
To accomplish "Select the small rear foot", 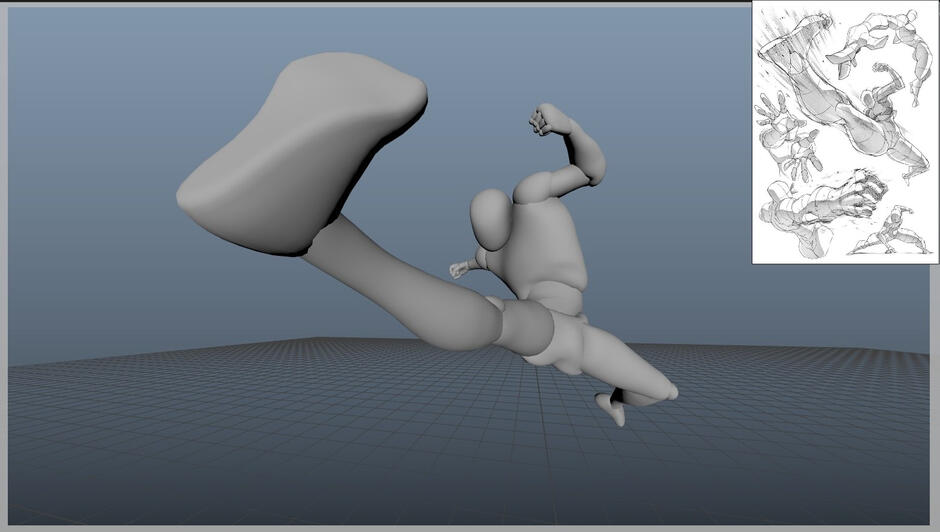I will [x=611, y=409].
